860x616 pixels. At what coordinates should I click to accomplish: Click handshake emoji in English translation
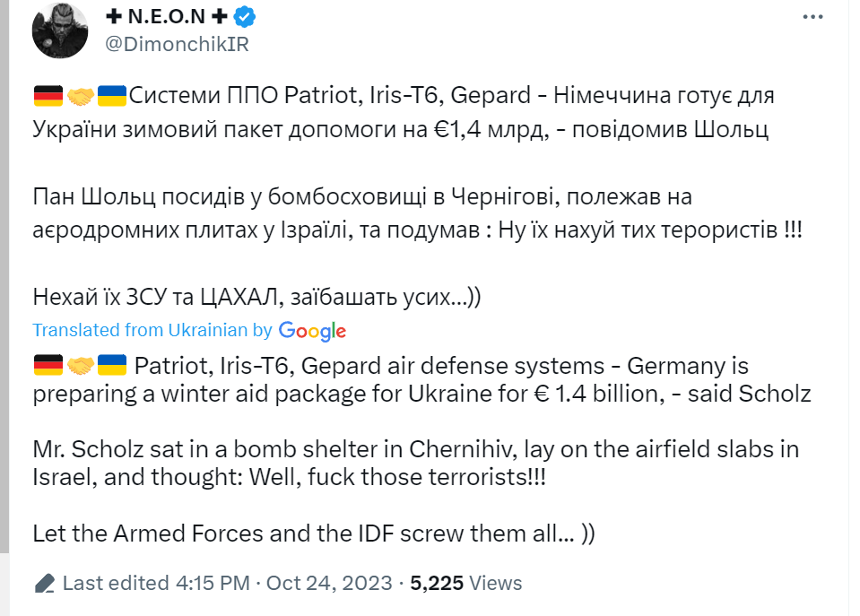click(x=80, y=366)
